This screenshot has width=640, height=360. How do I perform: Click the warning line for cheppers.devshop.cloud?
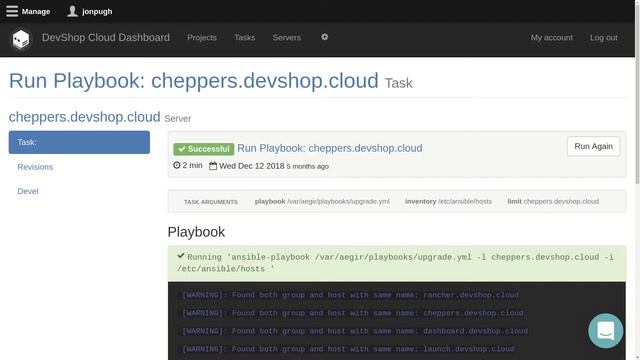353,313
